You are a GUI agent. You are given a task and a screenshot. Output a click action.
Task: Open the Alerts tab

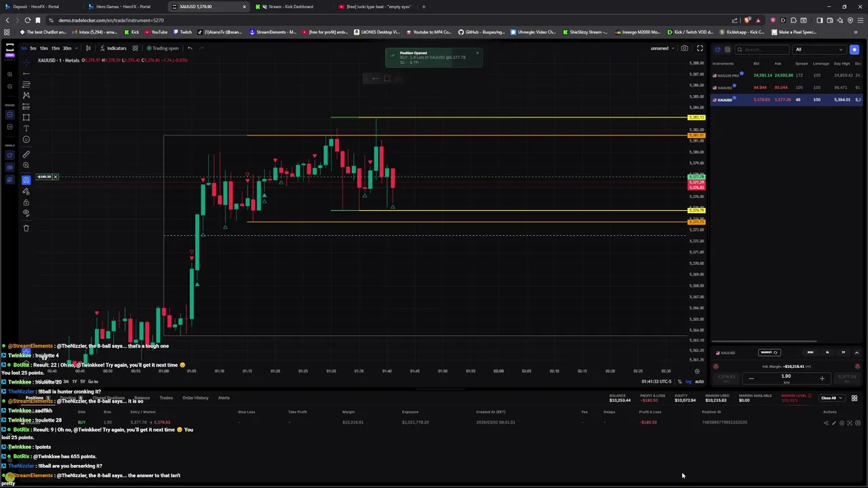click(x=224, y=398)
